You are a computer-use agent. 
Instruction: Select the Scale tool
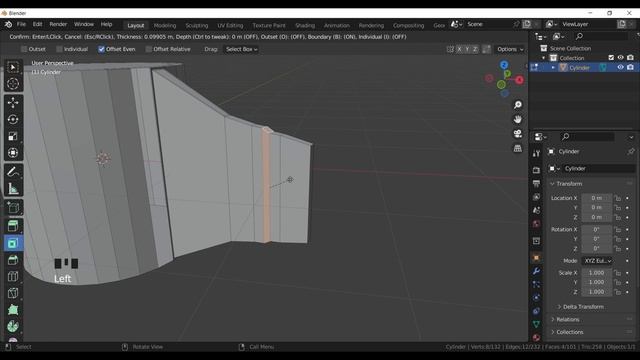13,136
